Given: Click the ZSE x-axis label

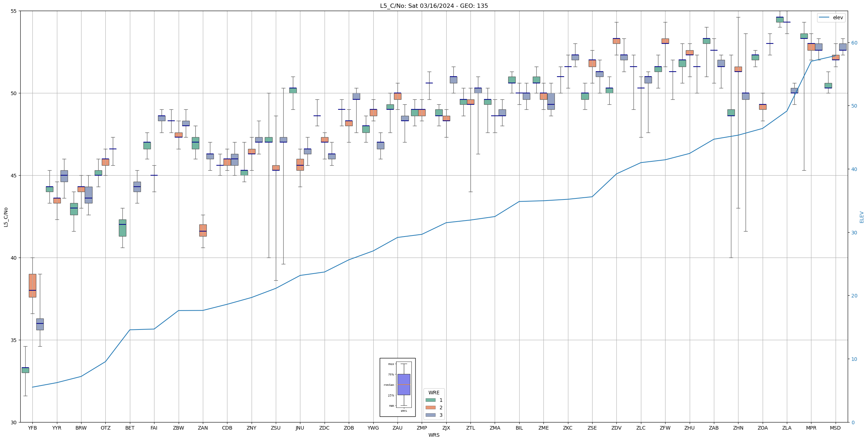Looking at the screenshot, I should pyautogui.click(x=592, y=428).
